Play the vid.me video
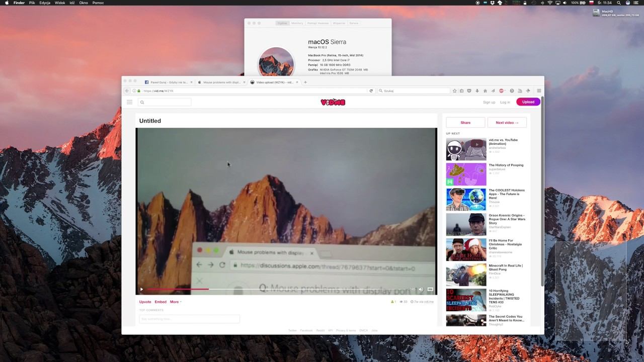Viewport: 644px width, 362px height. 141,289
